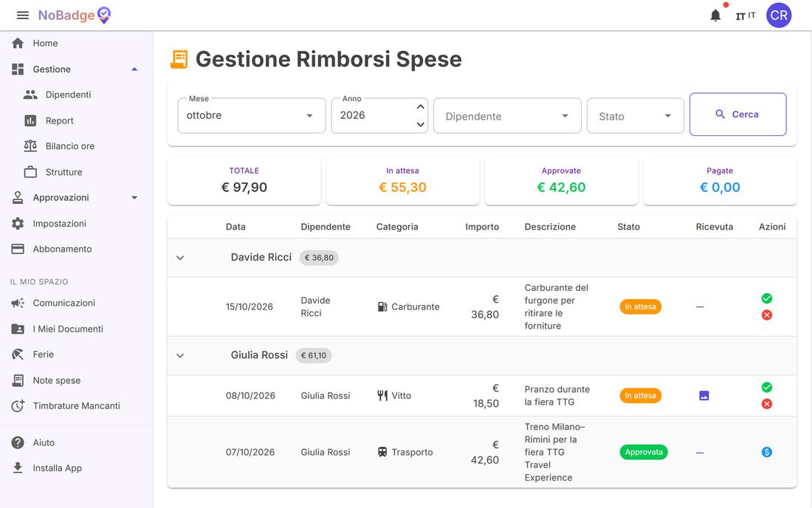
Task: Reject the Carburante expense of 15/10/2026
Action: coord(767,315)
